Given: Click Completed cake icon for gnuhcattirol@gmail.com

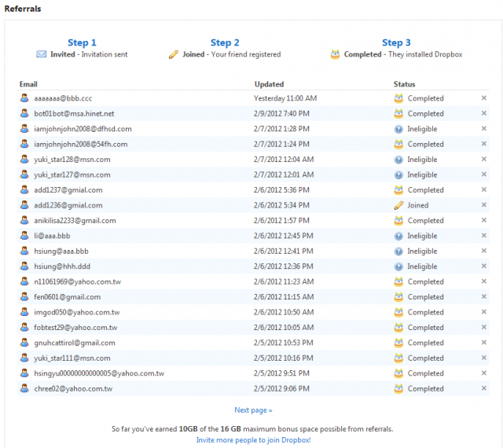Looking at the screenshot, I should tap(398, 343).
